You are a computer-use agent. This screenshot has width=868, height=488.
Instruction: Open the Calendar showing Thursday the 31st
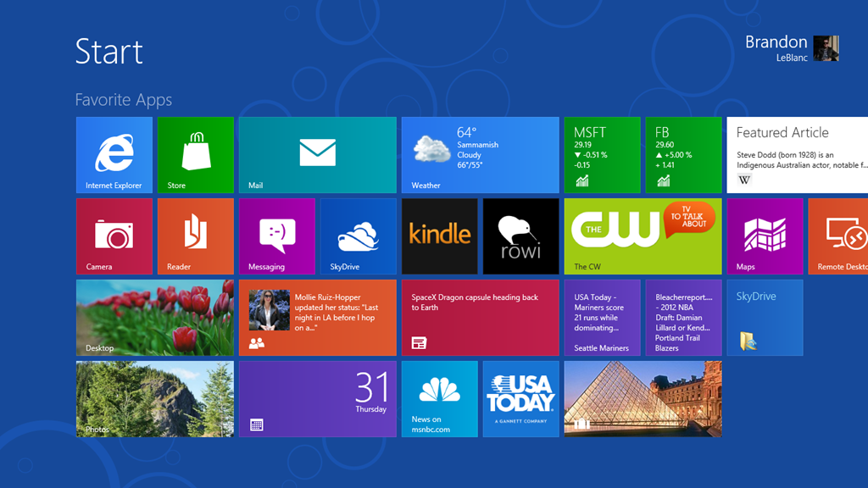317,398
